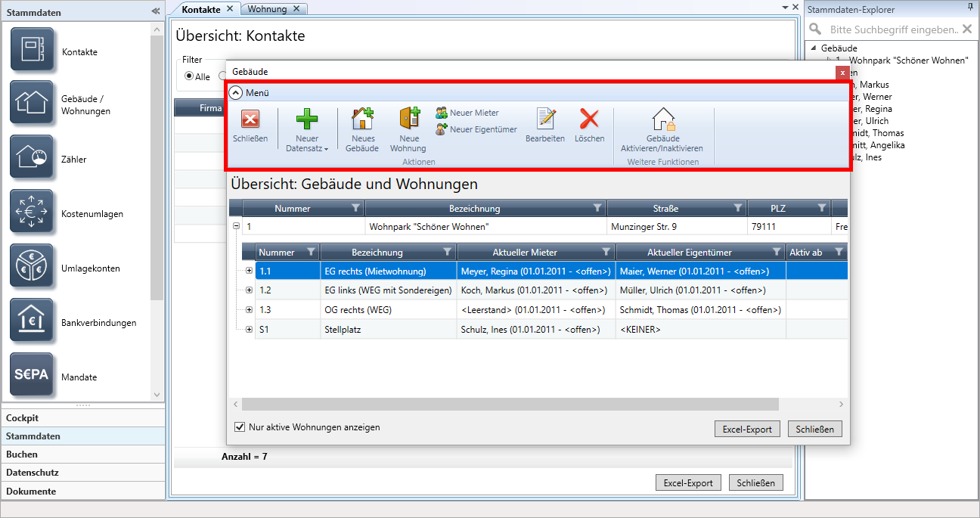This screenshot has height=518, width=980.
Task: Click the Schließen icon in the ribbon
Action: (x=250, y=121)
